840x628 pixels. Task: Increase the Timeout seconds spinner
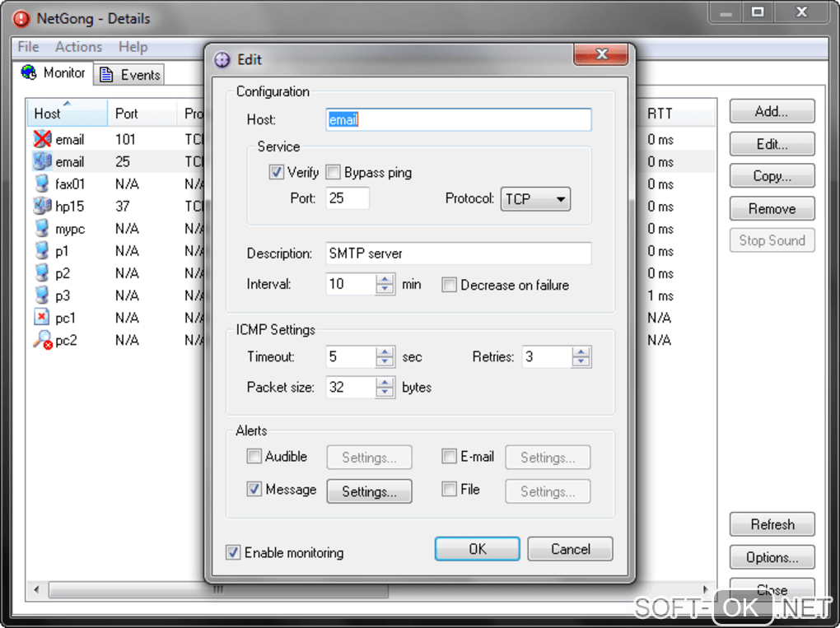[x=385, y=351]
